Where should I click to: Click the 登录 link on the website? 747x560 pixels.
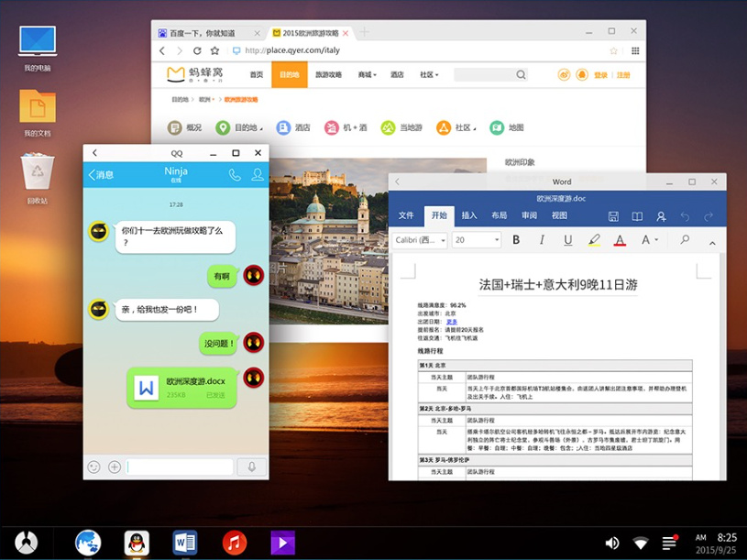(x=600, y=75)
